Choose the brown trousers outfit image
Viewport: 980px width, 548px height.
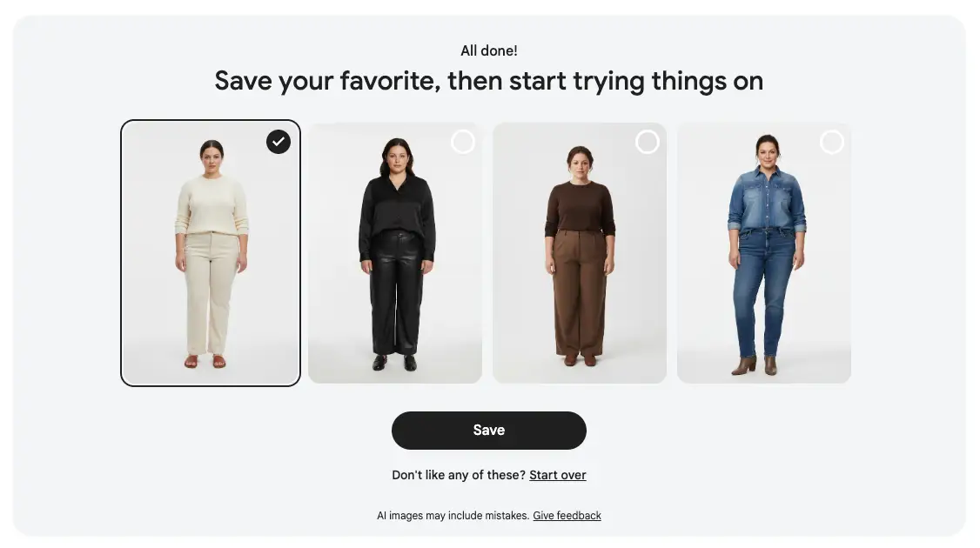click(x=580, y=253)
